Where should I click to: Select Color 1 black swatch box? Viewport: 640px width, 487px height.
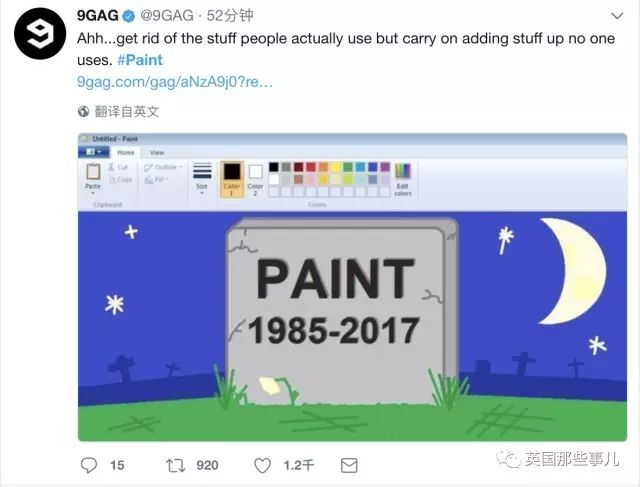coord(231,172)
